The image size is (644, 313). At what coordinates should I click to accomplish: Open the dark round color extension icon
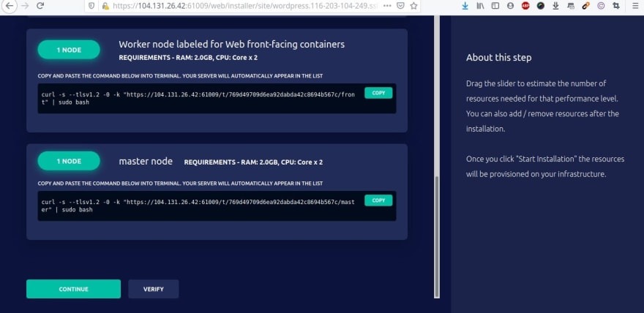541,6
